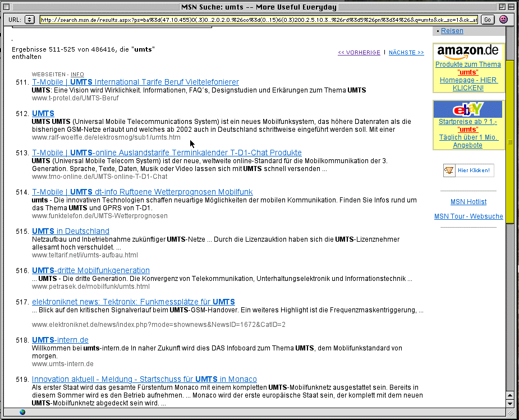Open the UMTS-intern.de result link
Viewport: 519px width, 420px height.
coord(60,340)
